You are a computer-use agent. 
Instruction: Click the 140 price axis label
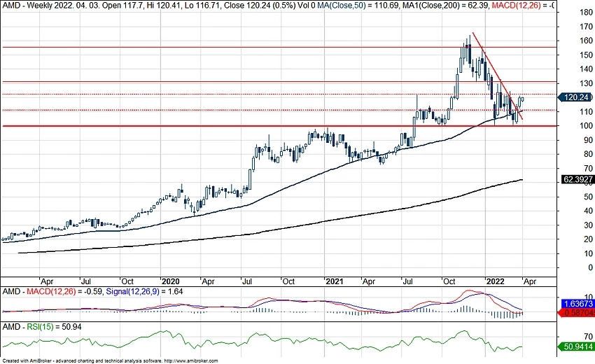586,69
